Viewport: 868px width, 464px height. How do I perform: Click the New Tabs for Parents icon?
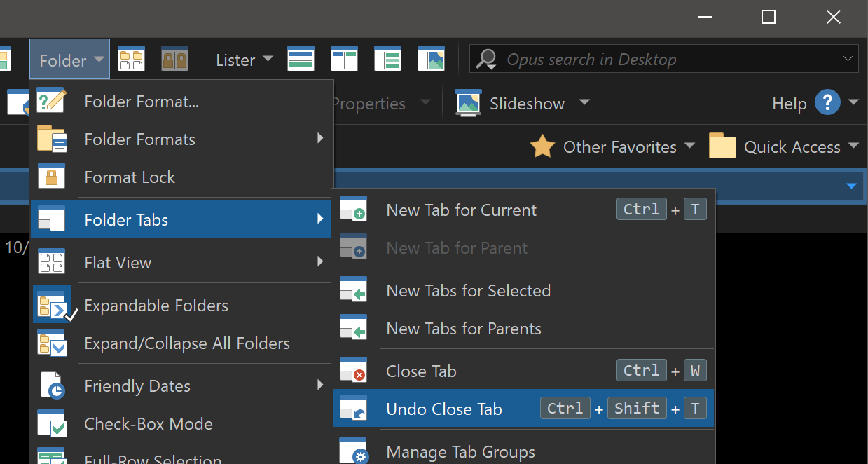pyautogui.click(x=353, y=327)
